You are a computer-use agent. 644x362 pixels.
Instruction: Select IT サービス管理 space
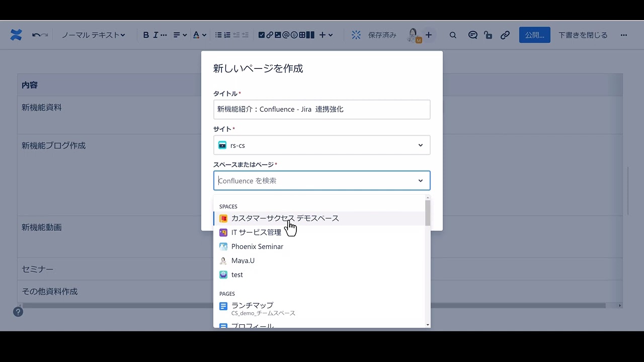point(319,232)
